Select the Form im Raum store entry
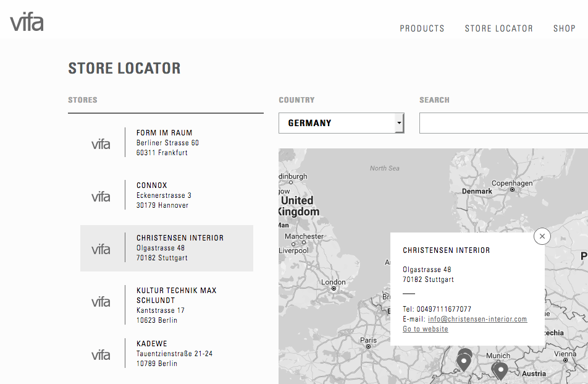The image size is (588, 384). 167,143
